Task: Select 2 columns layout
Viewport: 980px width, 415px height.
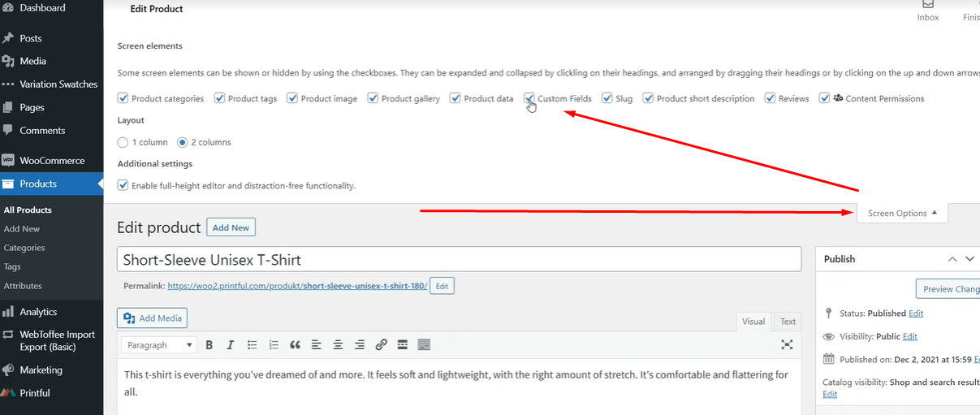Action: coord(183,142)
